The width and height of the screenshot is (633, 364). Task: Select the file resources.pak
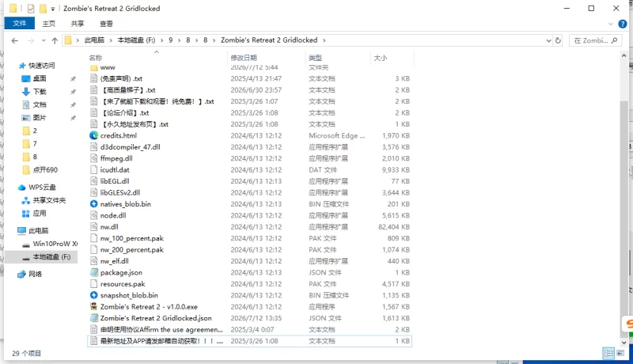(123, 284)
